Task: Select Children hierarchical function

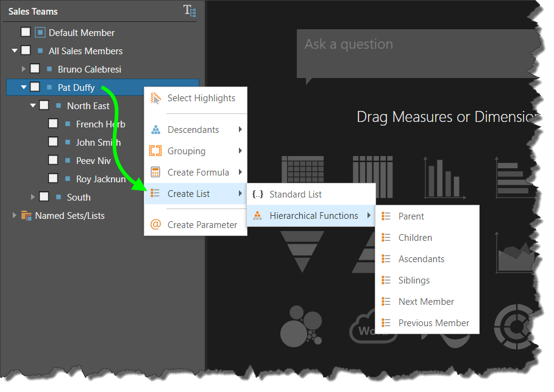Action: (427, 238)
